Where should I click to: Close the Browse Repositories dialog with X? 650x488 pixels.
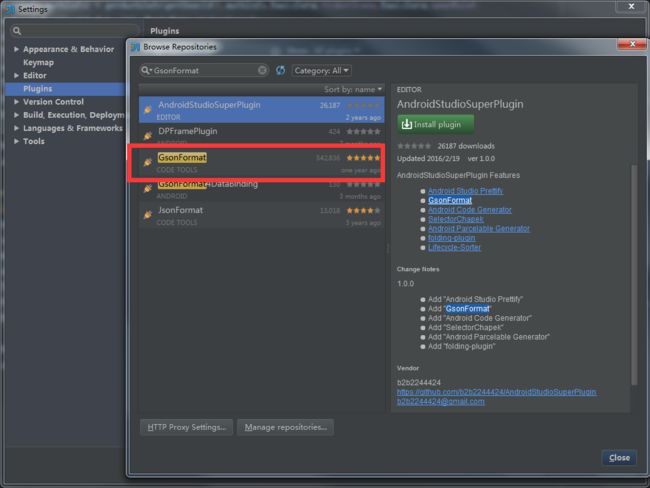point(632,44)
